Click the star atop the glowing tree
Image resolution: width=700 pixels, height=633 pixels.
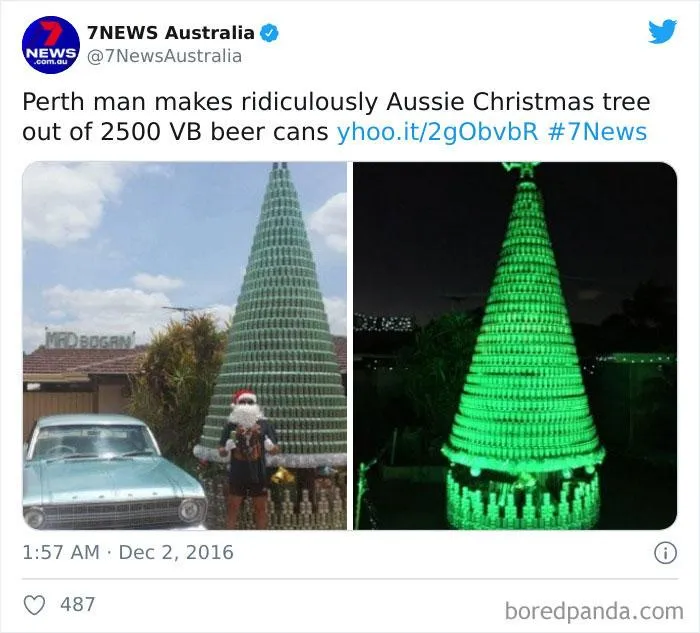pos(521,170)
